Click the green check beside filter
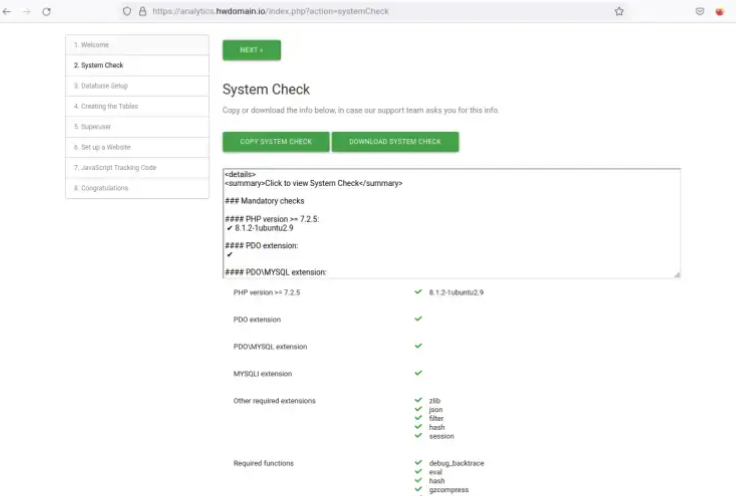This screenshot has height=496, width=736. (x=418, y=418)
